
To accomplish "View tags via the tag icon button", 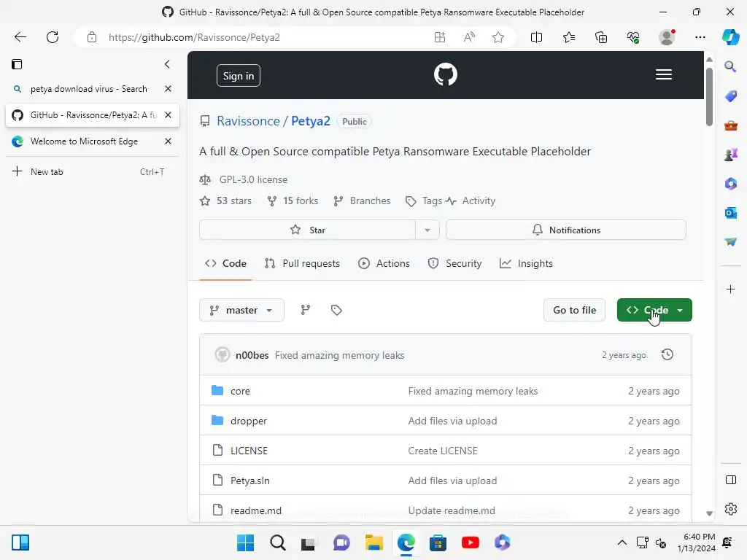I will tap(336, 310).
